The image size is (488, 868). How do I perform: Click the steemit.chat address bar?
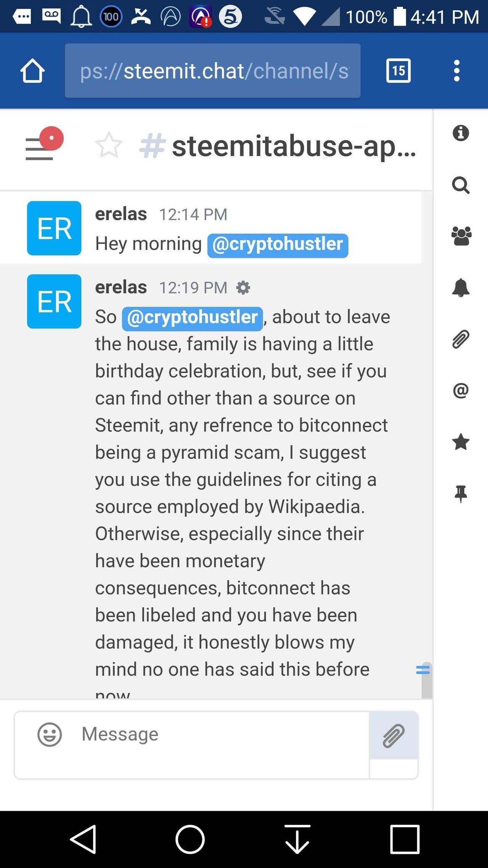coord(212,71)
